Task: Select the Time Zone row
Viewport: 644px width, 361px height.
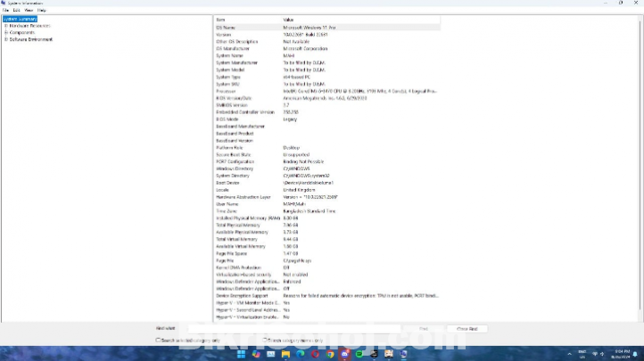Action: point(327,211)
